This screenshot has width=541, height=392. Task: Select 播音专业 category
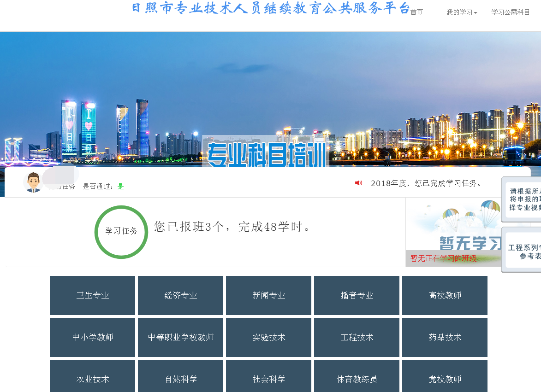357,296
